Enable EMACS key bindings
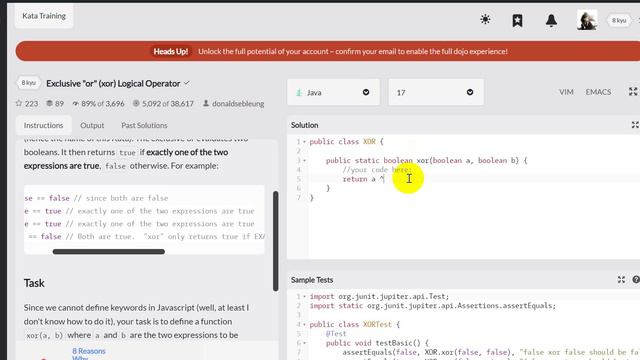 point(598,92)
